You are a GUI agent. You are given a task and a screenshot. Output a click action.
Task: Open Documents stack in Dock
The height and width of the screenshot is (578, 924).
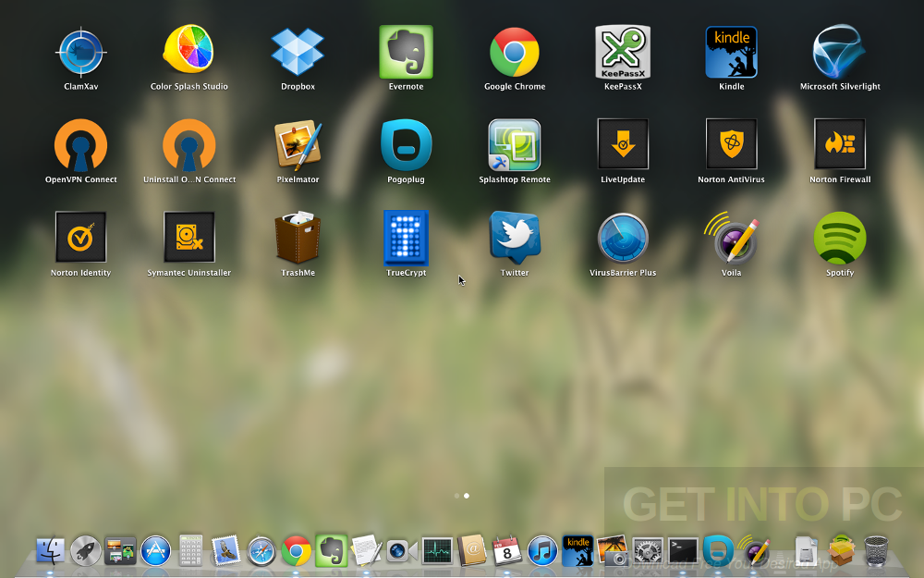click(806, 551)
